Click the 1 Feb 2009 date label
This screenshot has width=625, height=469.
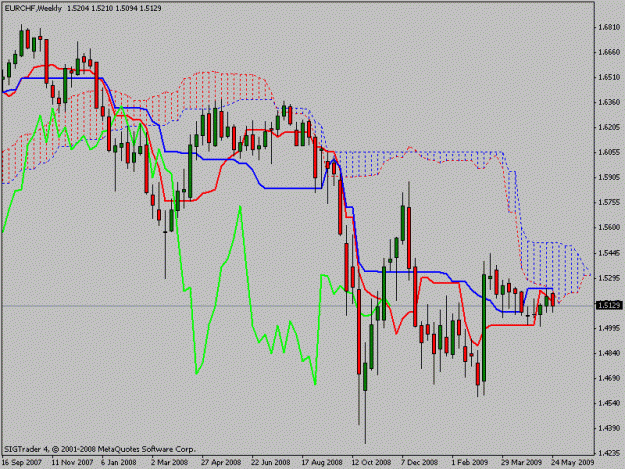[x=470, y=462]
